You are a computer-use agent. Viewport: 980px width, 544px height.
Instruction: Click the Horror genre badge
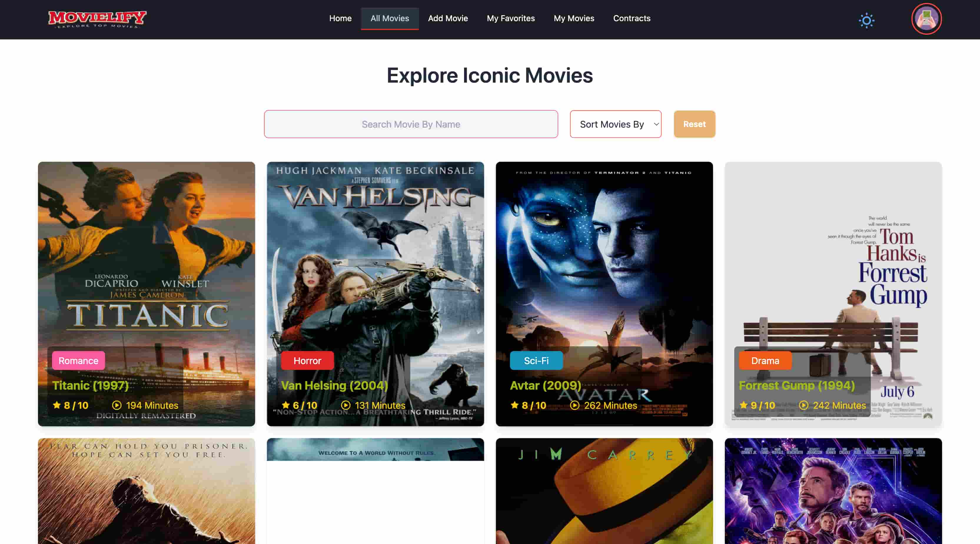[x=308, y=361]
